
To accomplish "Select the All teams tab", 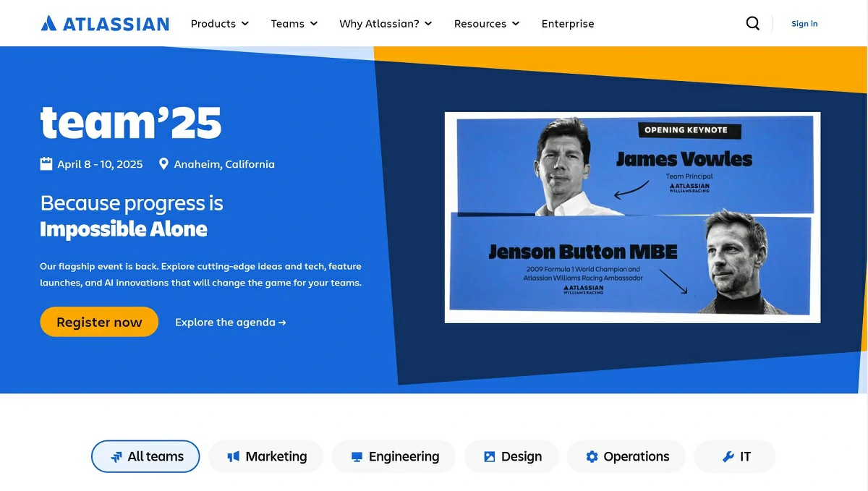I will (145, 456).
